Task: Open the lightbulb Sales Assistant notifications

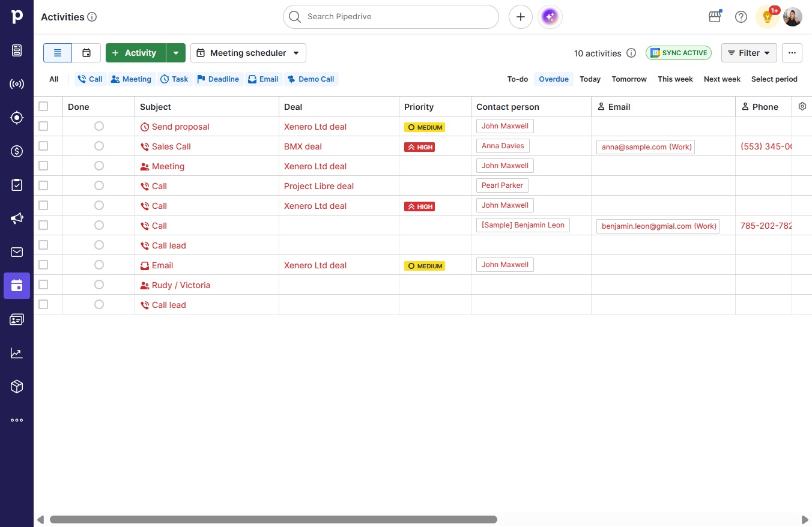Action: 767,17
